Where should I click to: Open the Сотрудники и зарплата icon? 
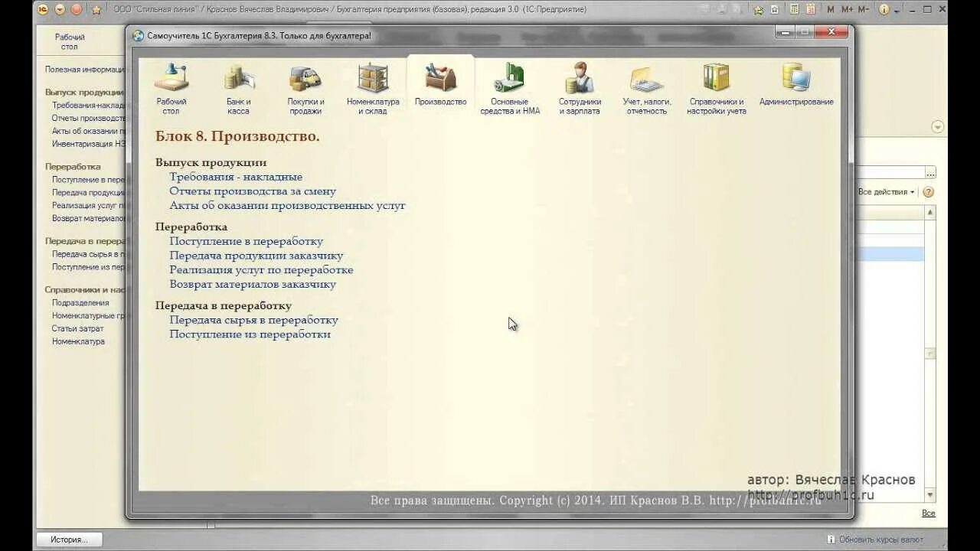point(580,78)
